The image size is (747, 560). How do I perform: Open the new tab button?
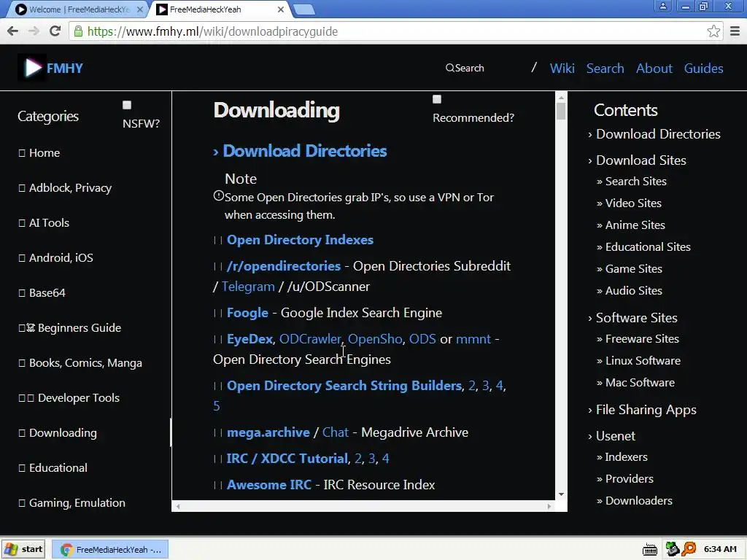(x=303, y=9)
